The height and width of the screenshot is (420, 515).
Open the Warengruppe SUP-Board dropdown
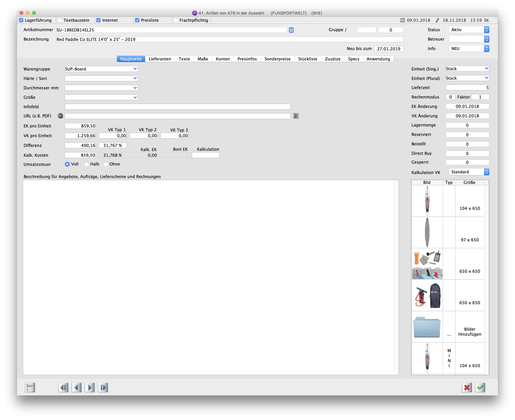click(x=135, y=69)
